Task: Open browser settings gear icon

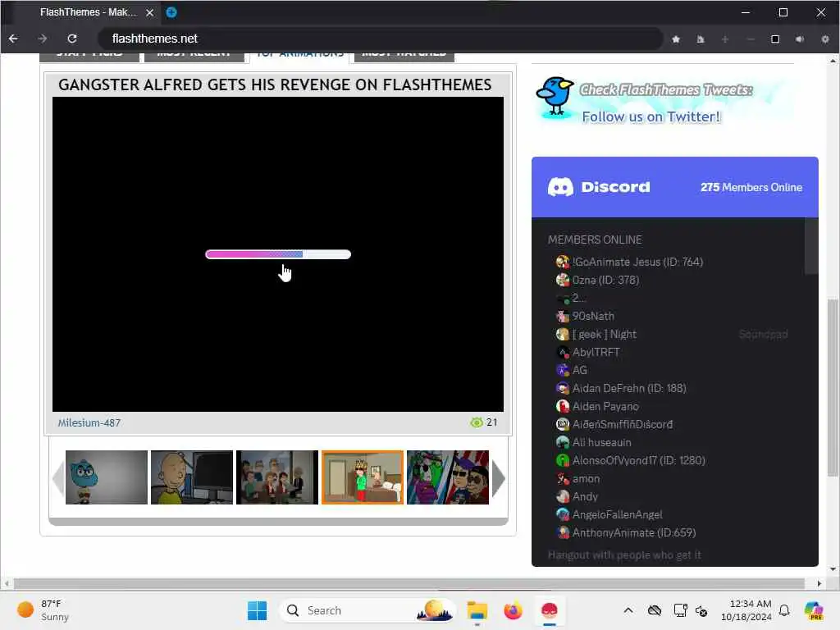Action: (x=825, y=39)
